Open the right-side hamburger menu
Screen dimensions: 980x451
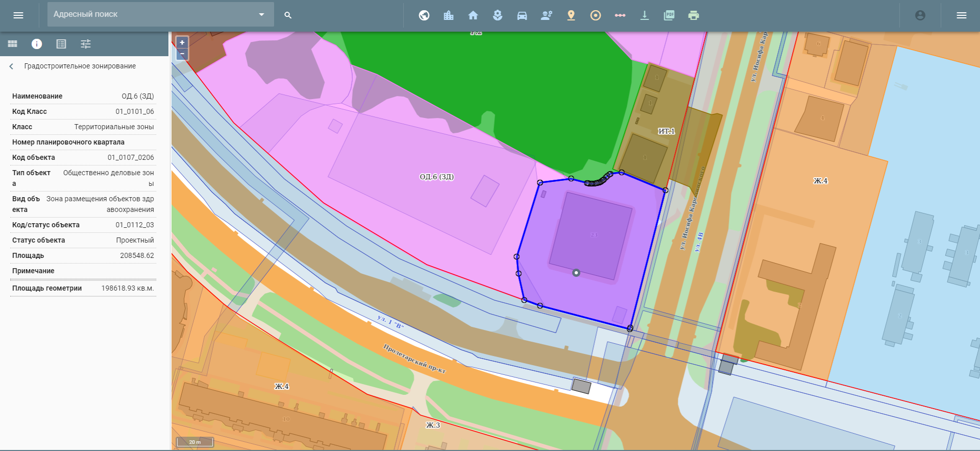(961, 15)
